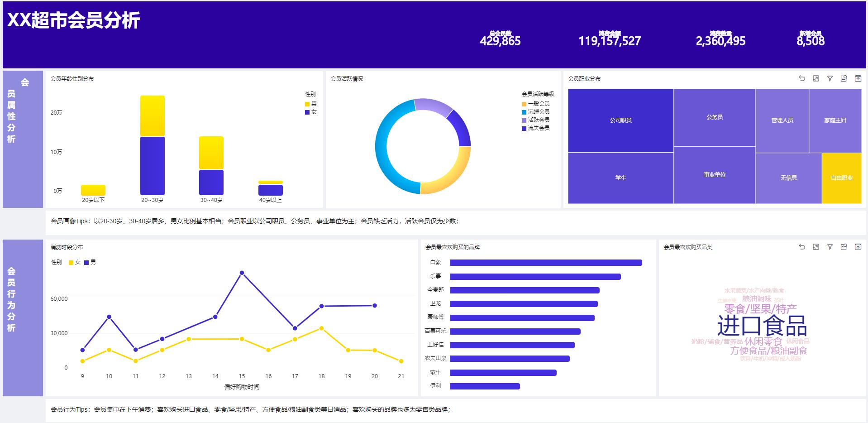The image size is (868, 423).
Task: Open the filter for 会员职业分布
Action: tap(829, 78)
